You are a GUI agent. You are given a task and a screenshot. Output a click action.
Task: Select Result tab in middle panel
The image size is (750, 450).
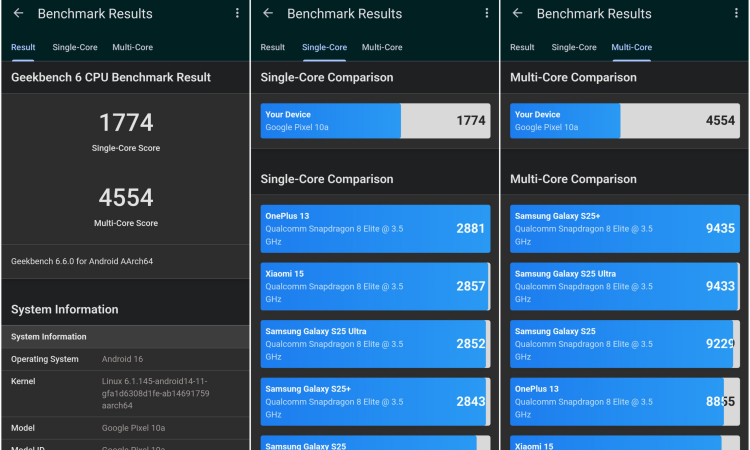click(x=273, y=47)
